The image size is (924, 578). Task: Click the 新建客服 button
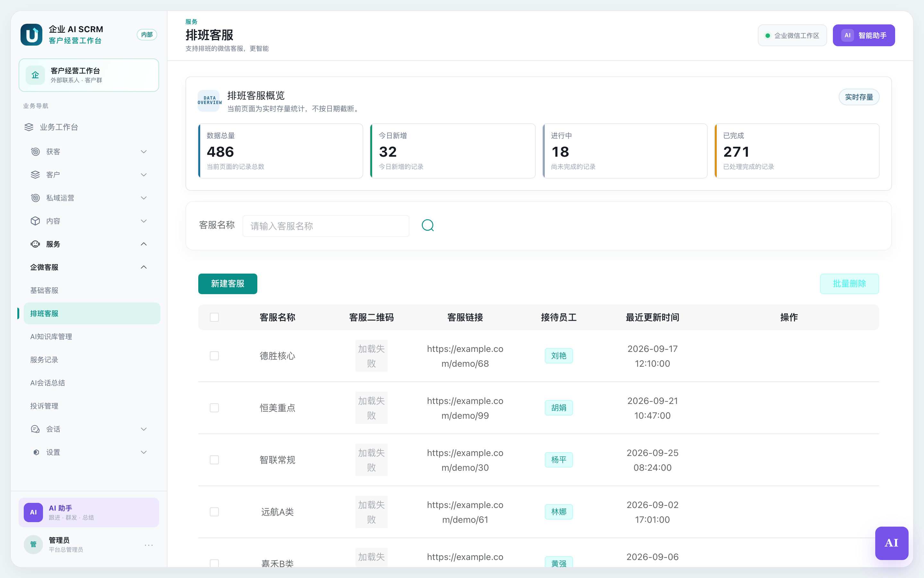tap(227, 284)
